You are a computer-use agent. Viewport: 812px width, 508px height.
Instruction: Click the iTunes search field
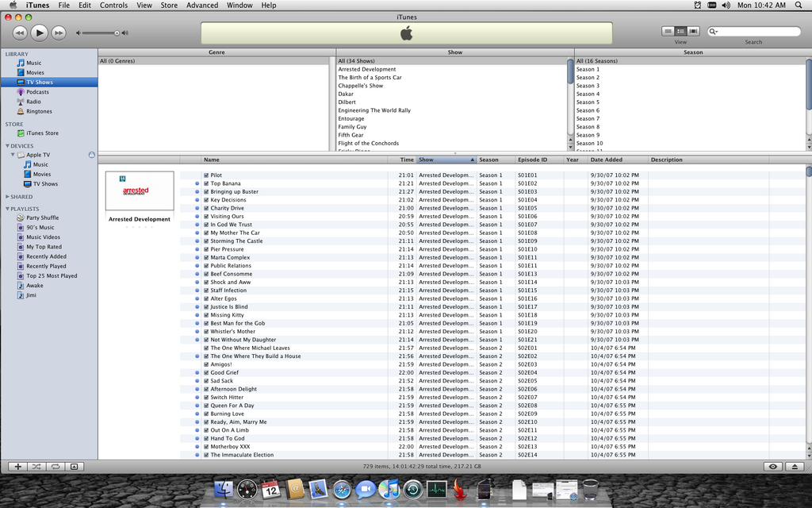[754, 32]
